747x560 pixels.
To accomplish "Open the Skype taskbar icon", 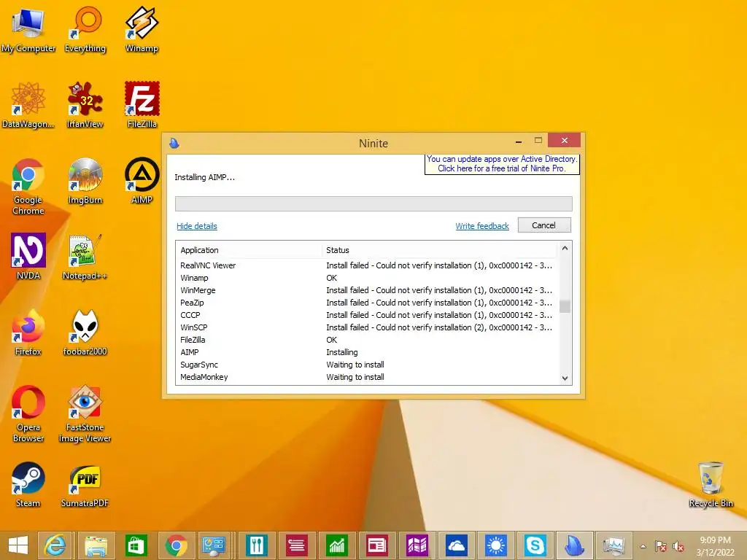I will [536, 545].
